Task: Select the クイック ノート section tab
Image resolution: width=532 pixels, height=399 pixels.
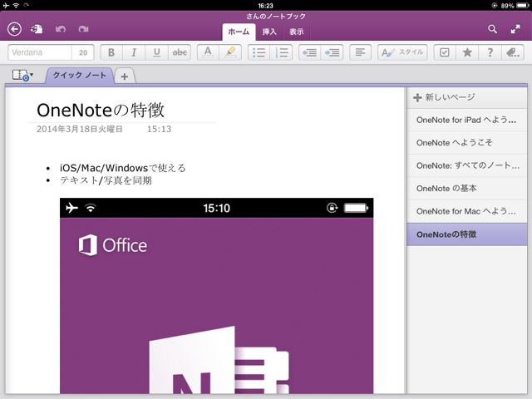Action: coord(80,76)
